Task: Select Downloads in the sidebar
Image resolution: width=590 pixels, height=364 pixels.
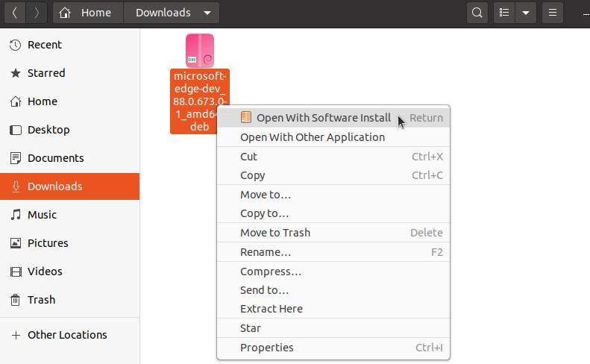Action: coord(70,186)
